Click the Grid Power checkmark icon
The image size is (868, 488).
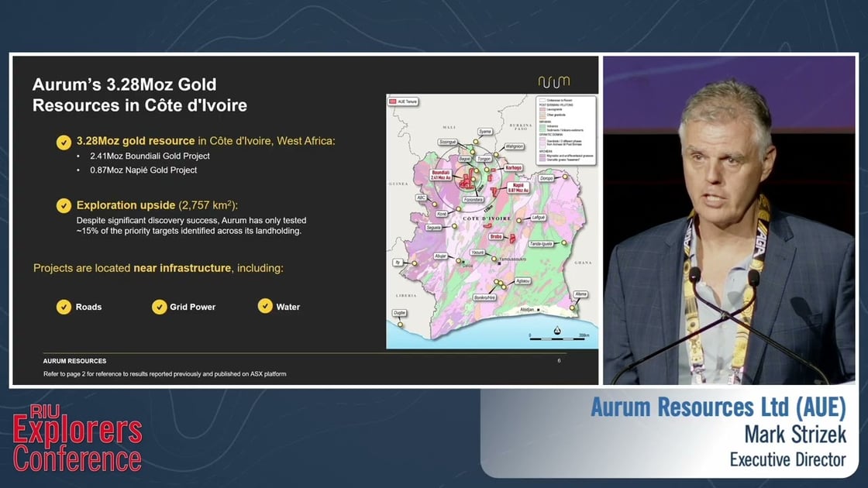(159, 307)
